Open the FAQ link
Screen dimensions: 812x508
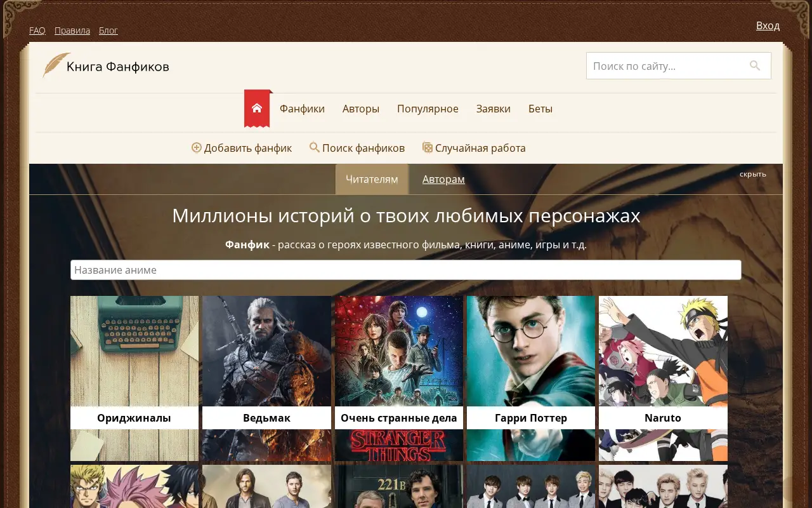(37, 30)
